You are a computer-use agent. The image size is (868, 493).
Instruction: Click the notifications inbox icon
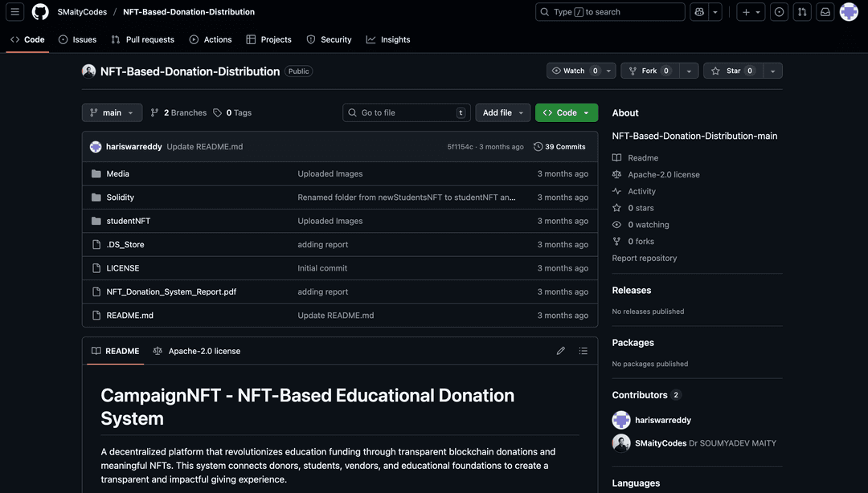click(x=822, y=11)
